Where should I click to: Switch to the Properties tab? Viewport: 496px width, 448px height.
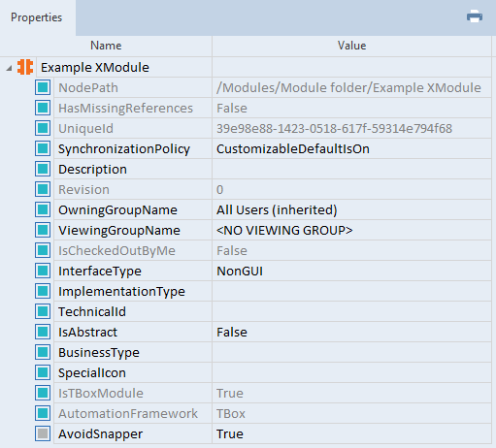coord(36,17)
